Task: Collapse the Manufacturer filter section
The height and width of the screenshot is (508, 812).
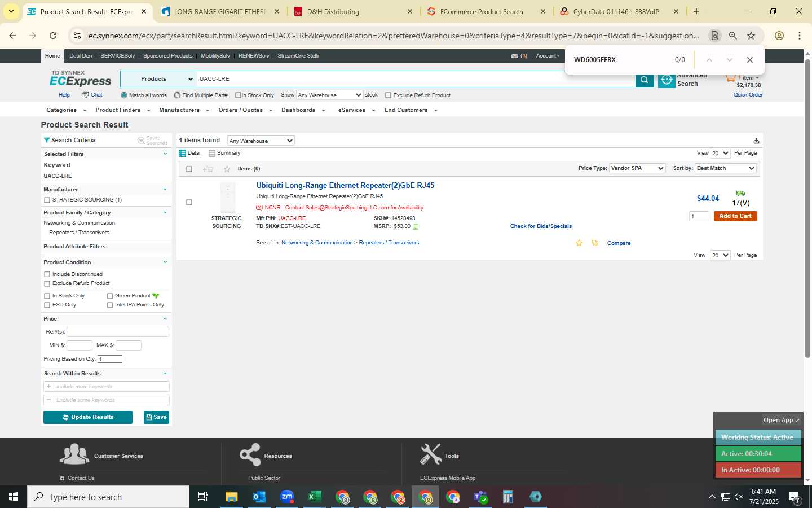Action: click(x=165, y=190)
